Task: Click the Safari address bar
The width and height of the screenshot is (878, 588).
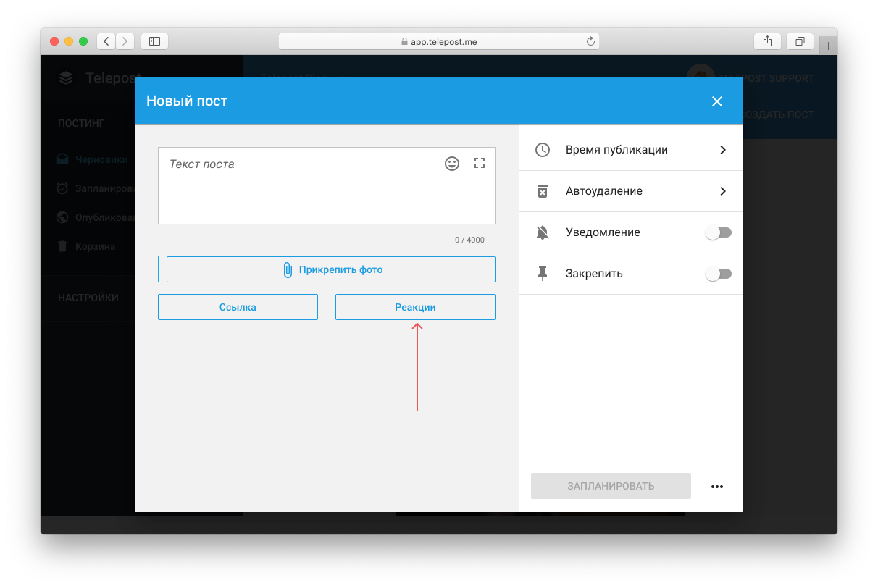Action: (438, 42)
